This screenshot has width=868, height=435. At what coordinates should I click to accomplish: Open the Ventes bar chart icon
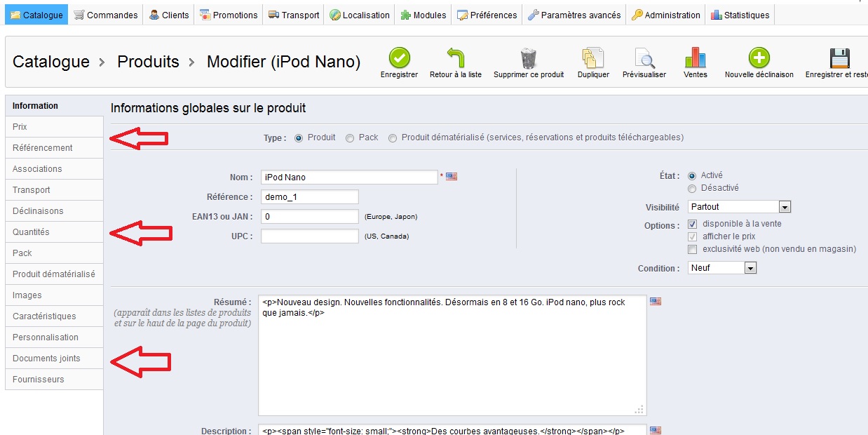click(x=696, y=58)
